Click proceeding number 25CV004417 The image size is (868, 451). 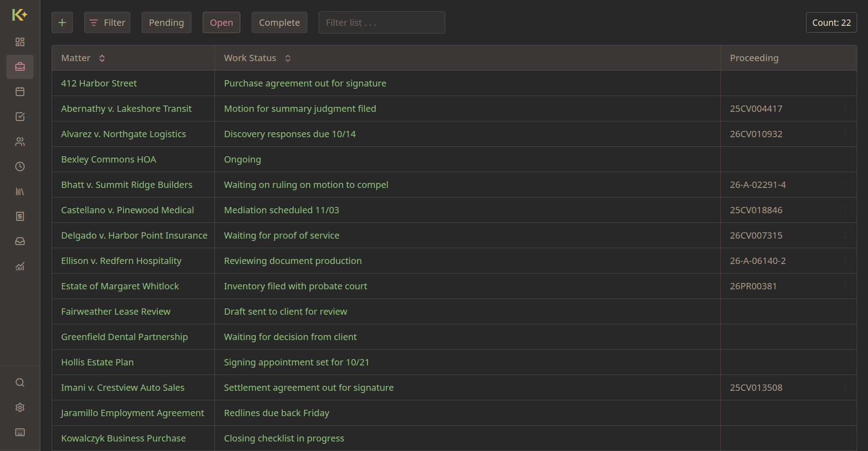click(756, 109)
